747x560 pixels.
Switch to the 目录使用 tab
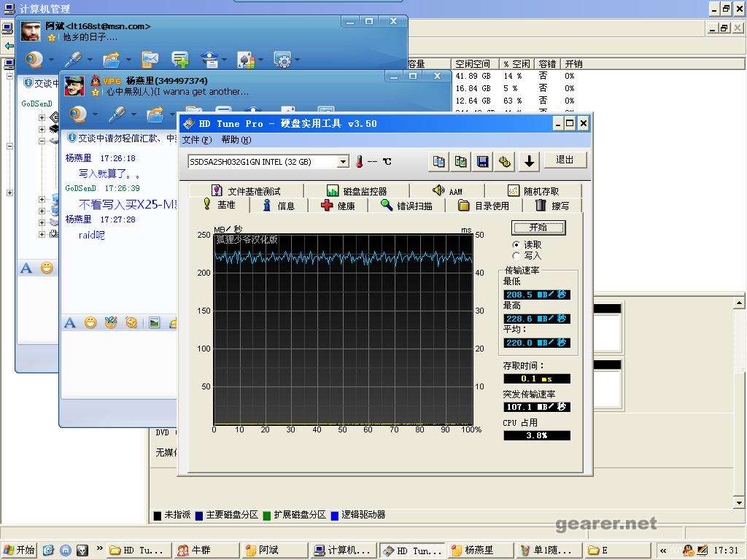click(484, 206)
